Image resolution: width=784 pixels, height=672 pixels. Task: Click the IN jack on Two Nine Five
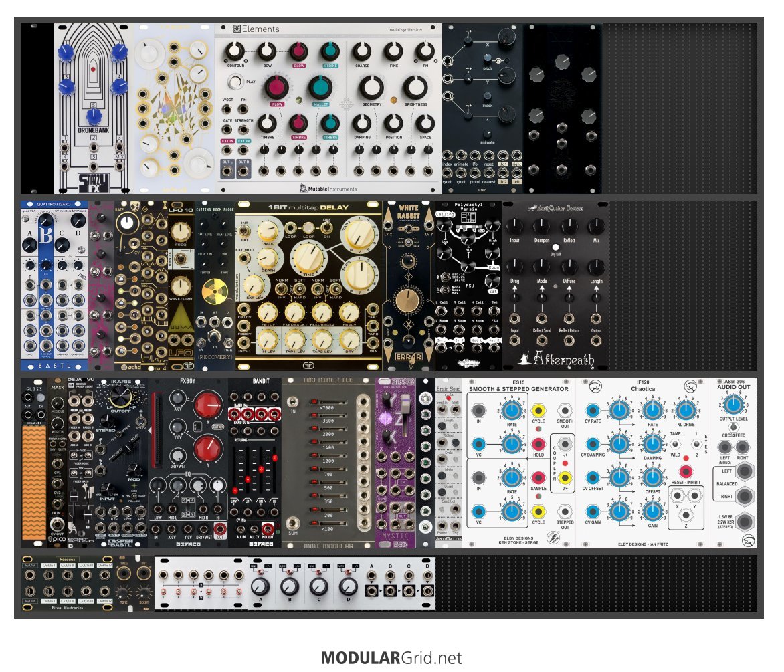point(292,401)
